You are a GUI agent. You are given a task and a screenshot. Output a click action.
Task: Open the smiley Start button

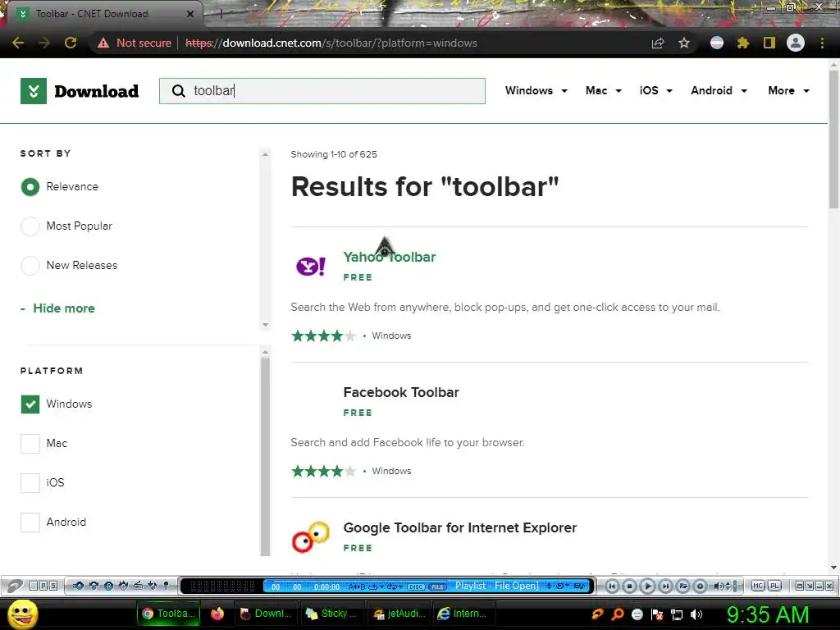tap(22, 614)
